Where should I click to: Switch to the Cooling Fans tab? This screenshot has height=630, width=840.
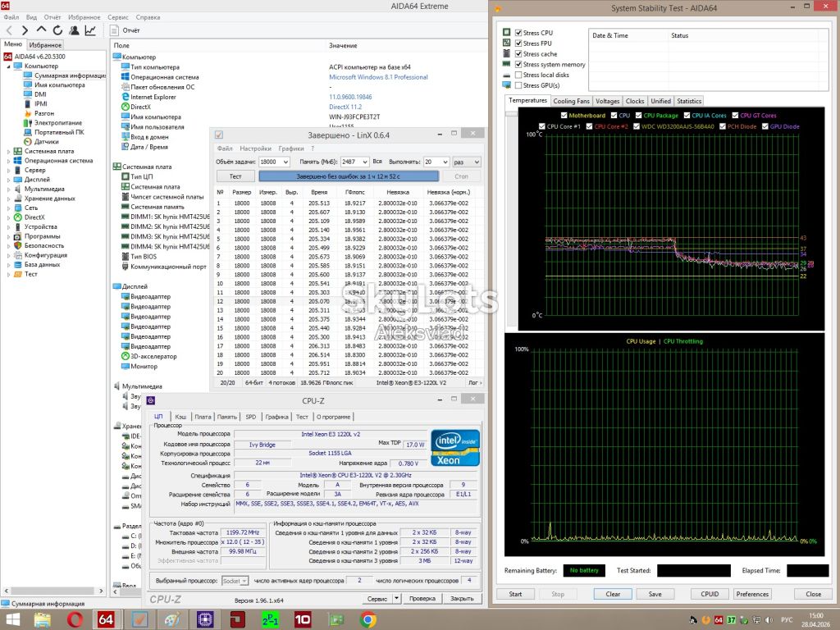point(571,101)
